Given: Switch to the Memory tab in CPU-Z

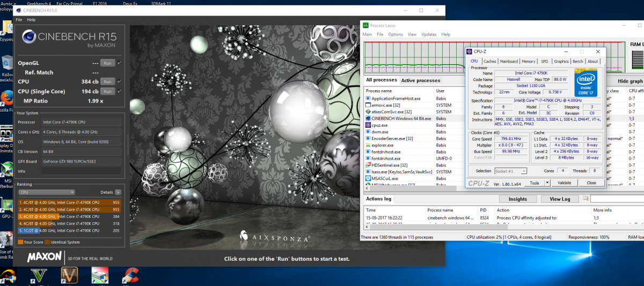Looking at the screenshot, I should click(529, 61).
